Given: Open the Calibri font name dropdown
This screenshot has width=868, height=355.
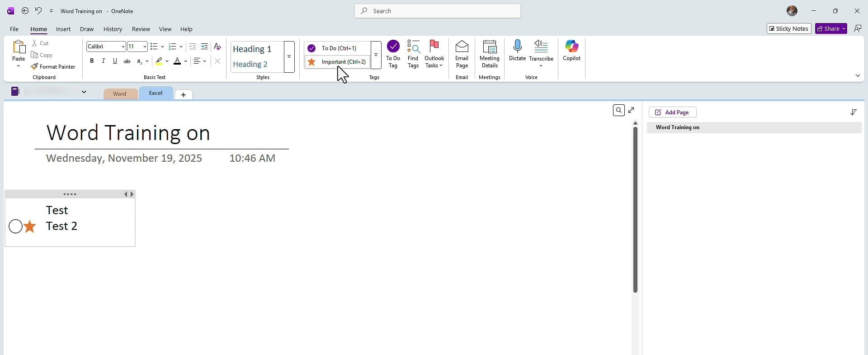Looking at the screenshot, I should (123, 47).
